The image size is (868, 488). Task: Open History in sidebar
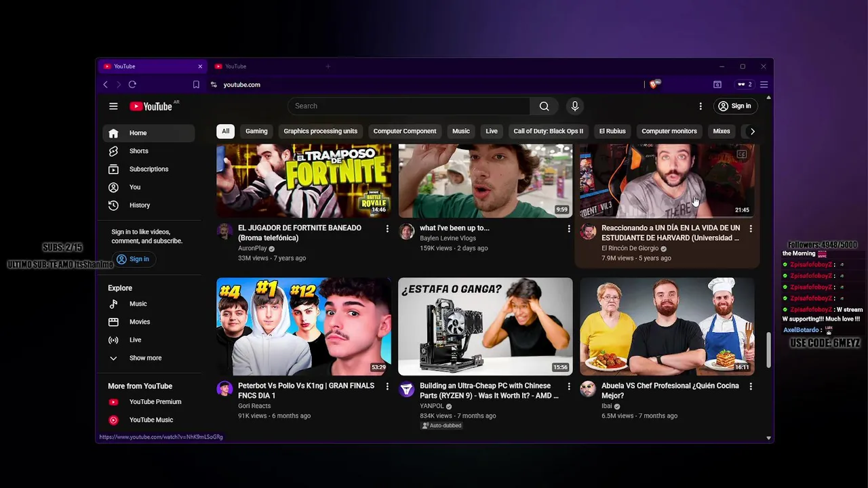point(150,205)
